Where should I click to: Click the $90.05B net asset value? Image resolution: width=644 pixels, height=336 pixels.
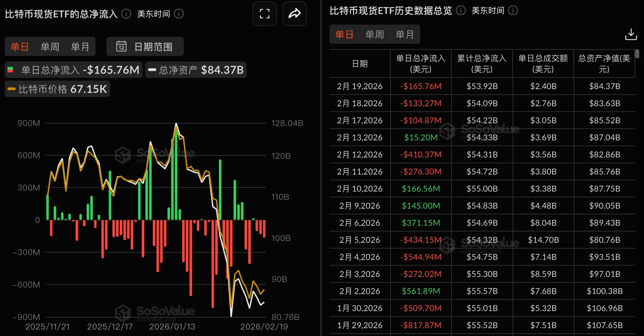605,206
